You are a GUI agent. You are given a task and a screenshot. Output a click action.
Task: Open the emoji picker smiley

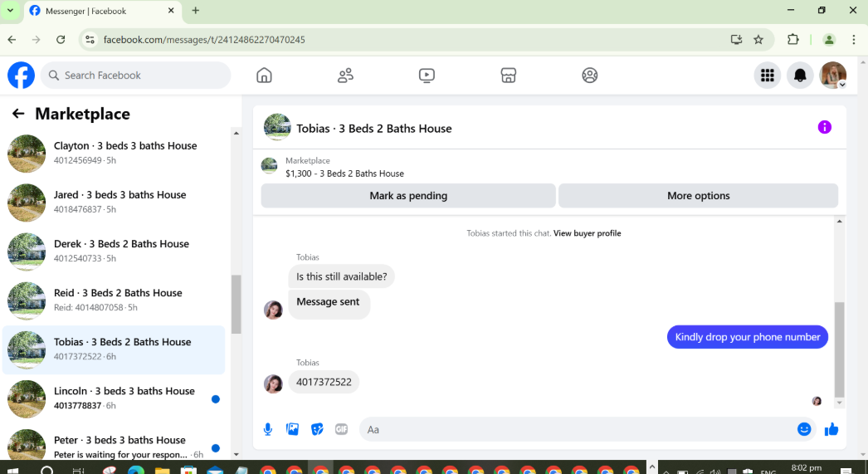coord(804,429)
